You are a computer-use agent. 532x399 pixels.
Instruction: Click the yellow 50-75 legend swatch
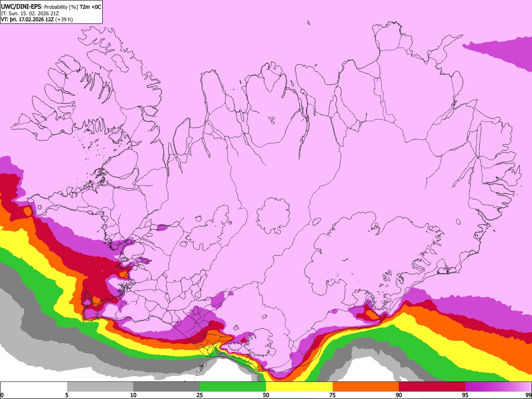pyautogui.click(x=299, y=387)
